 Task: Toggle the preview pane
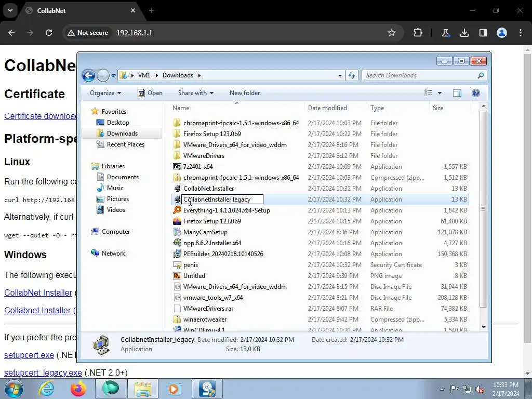tap(457, 93)
